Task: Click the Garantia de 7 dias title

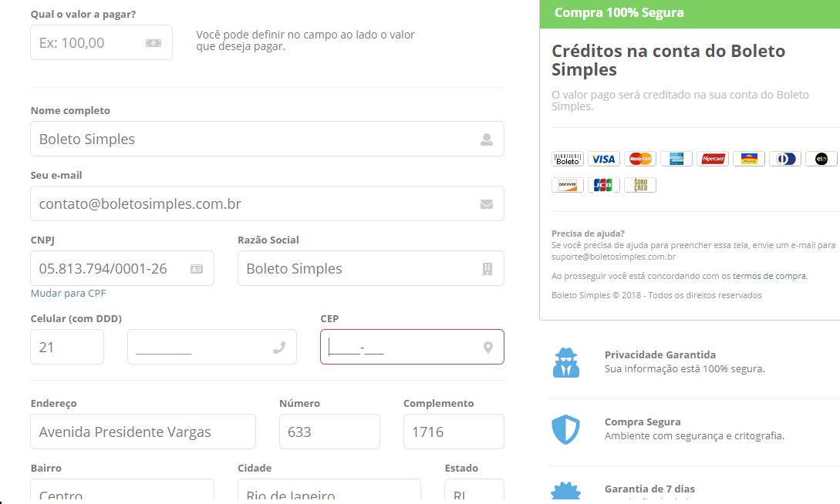Action: click(649, 489)
